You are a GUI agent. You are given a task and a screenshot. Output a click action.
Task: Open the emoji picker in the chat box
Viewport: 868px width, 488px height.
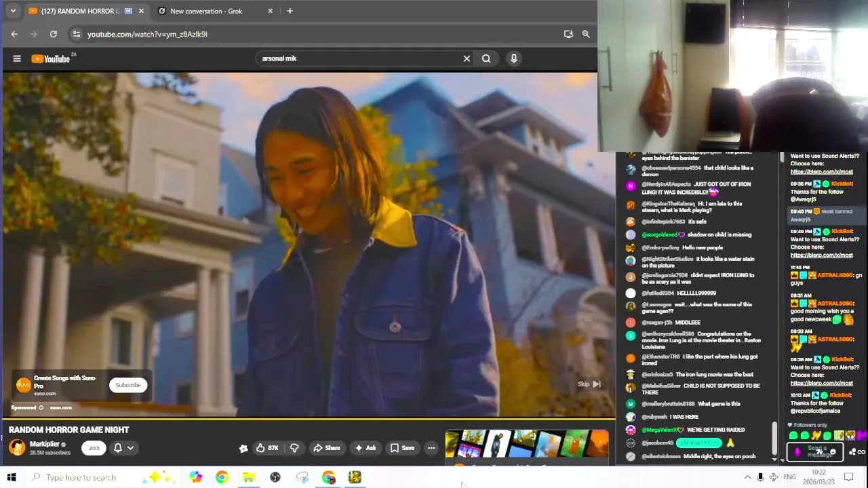pos(833,452)
